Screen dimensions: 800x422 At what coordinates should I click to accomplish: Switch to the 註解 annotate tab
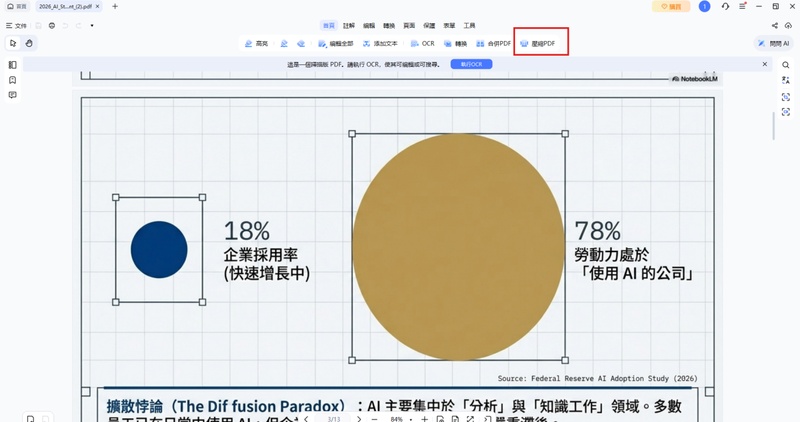[x=349, y=26]
